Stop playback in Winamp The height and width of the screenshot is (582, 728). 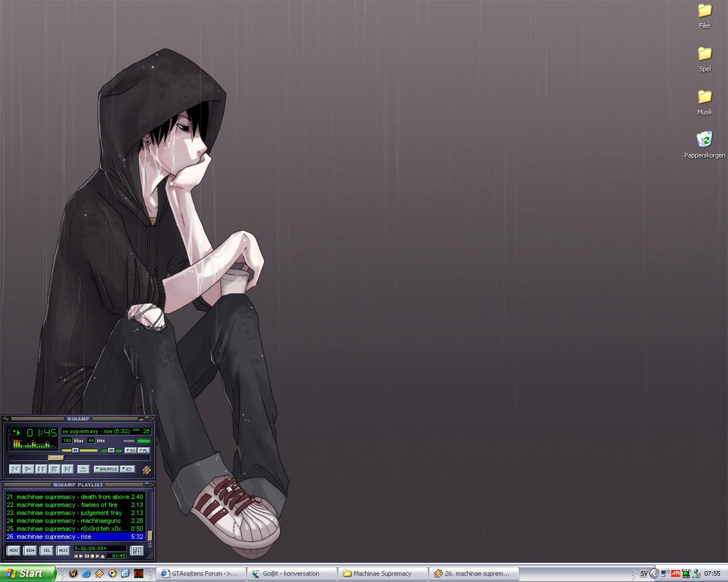(x=54, y=469)
